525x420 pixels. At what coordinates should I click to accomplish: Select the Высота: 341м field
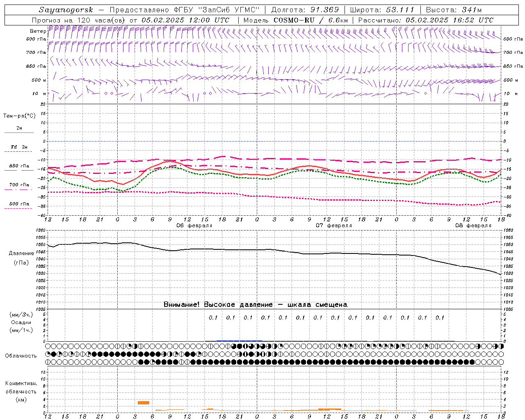click(454, 10)
